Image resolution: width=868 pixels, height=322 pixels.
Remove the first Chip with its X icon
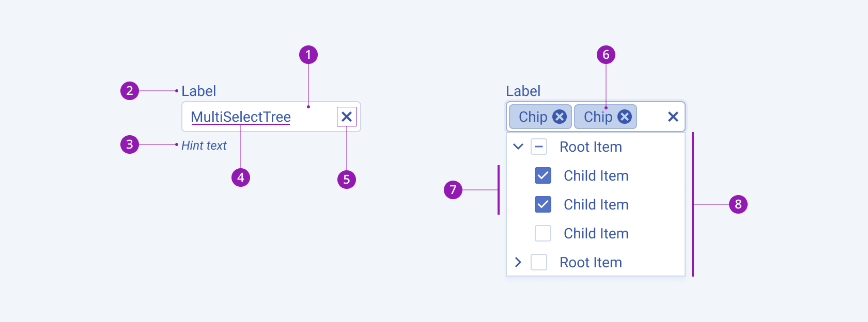[x=560, y=117]
